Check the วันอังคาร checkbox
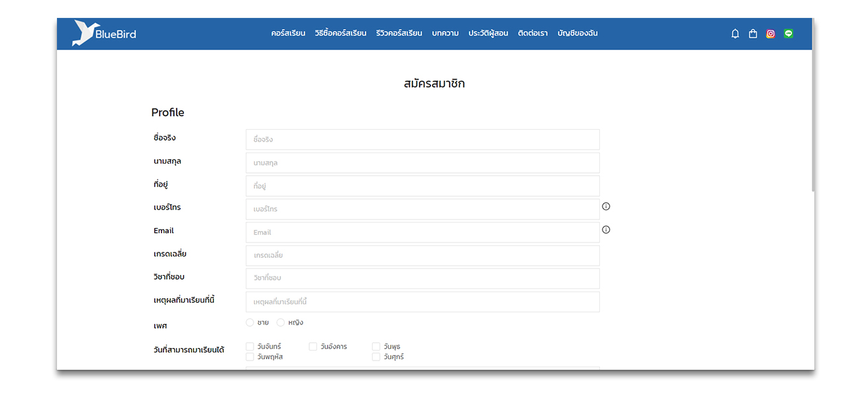This screenshot has height=399, width=868. tap(313, 347)
